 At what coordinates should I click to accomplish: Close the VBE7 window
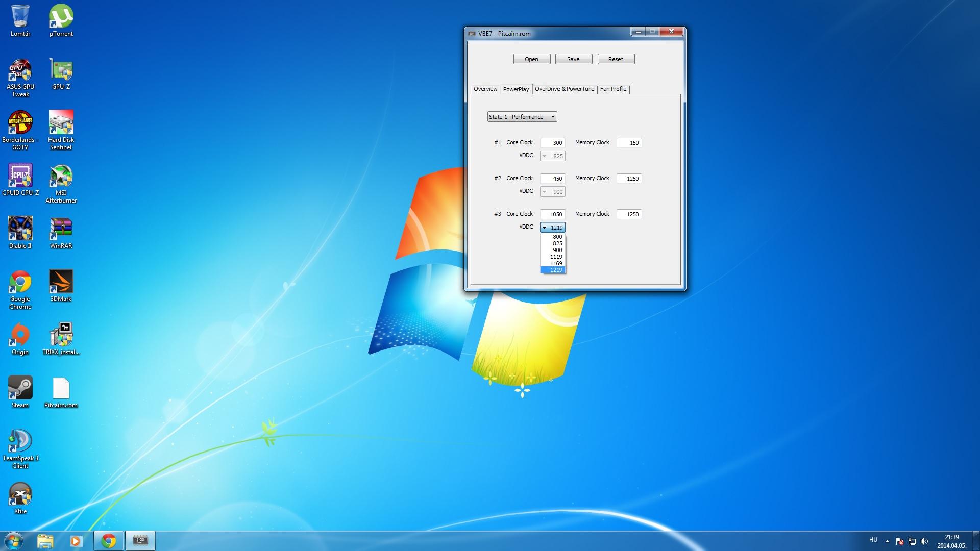pos(671,32)
